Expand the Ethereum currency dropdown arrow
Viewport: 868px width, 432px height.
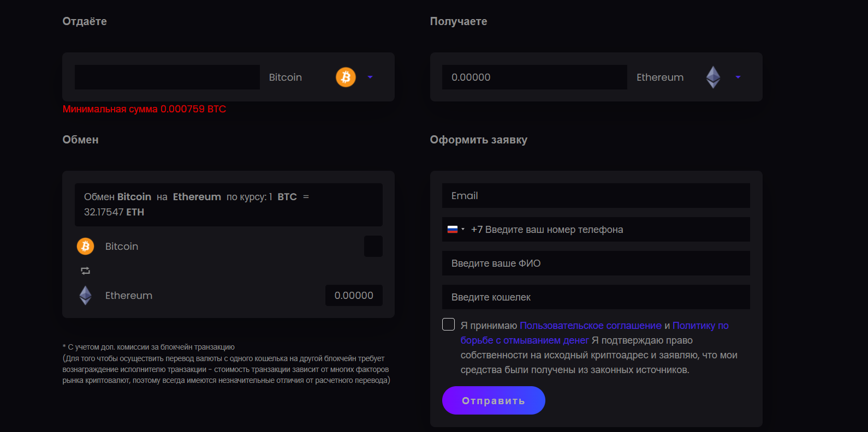738,77
